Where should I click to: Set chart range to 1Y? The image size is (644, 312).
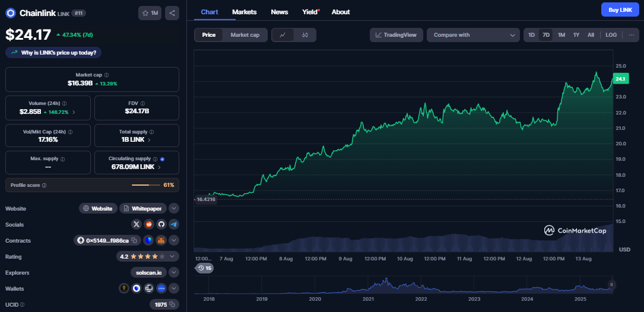coord(576,35)
